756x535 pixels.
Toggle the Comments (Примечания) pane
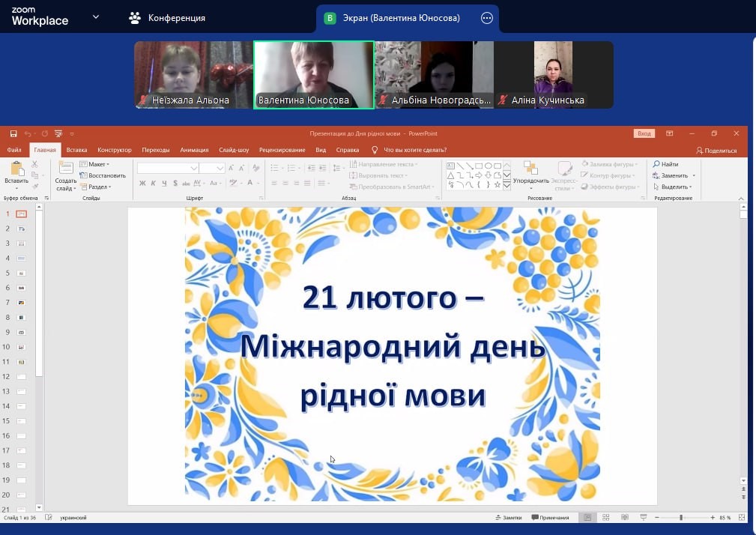[x=550, y=518]
